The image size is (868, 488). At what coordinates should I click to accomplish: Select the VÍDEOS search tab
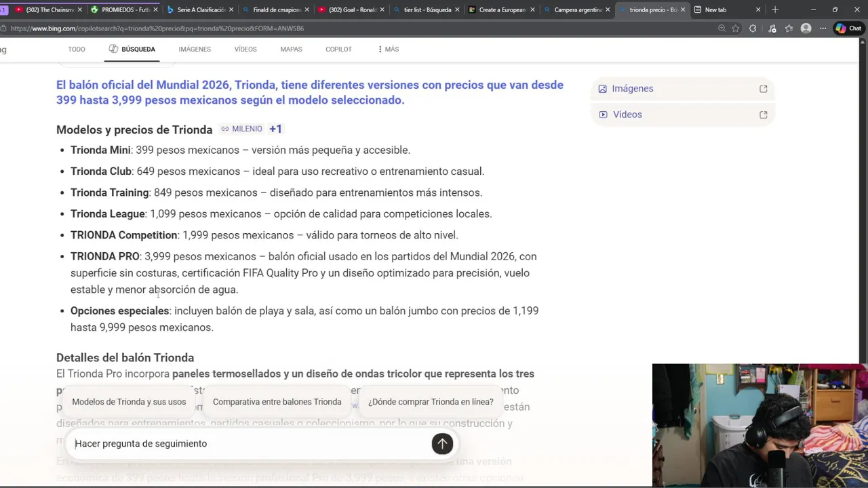click(245, 49)
